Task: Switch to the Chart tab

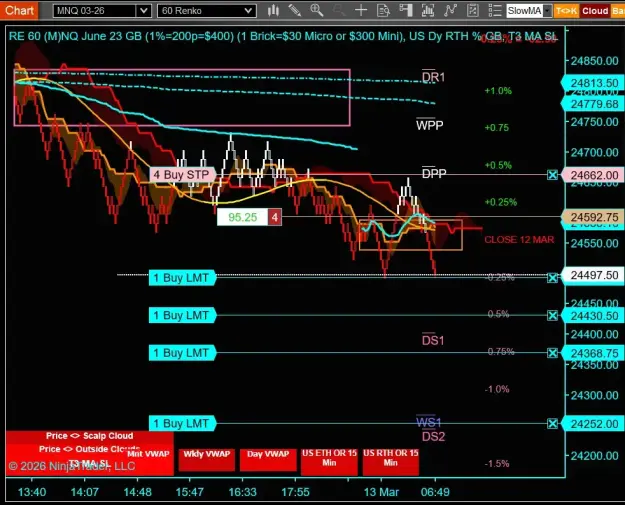Action: click(19, 10)
